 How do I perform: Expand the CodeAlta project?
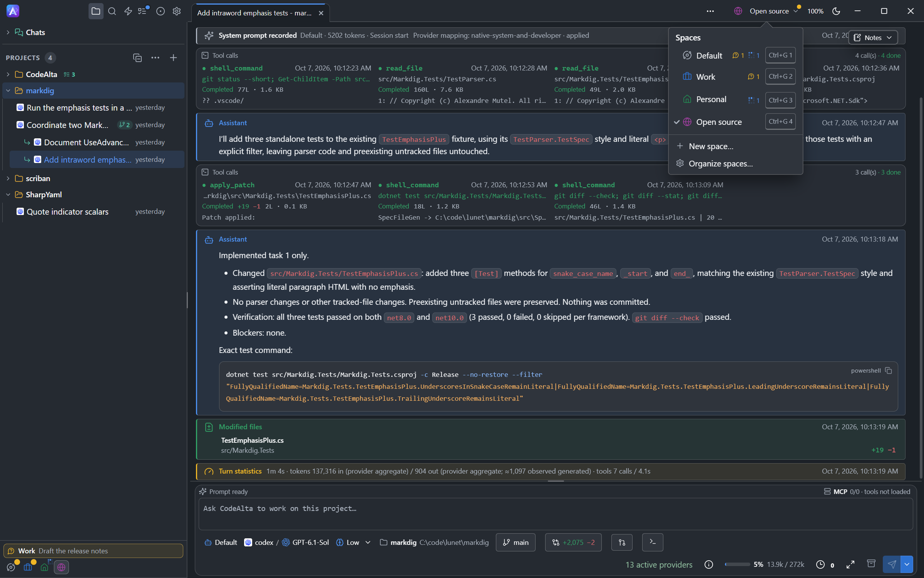(x=8, y=74)
